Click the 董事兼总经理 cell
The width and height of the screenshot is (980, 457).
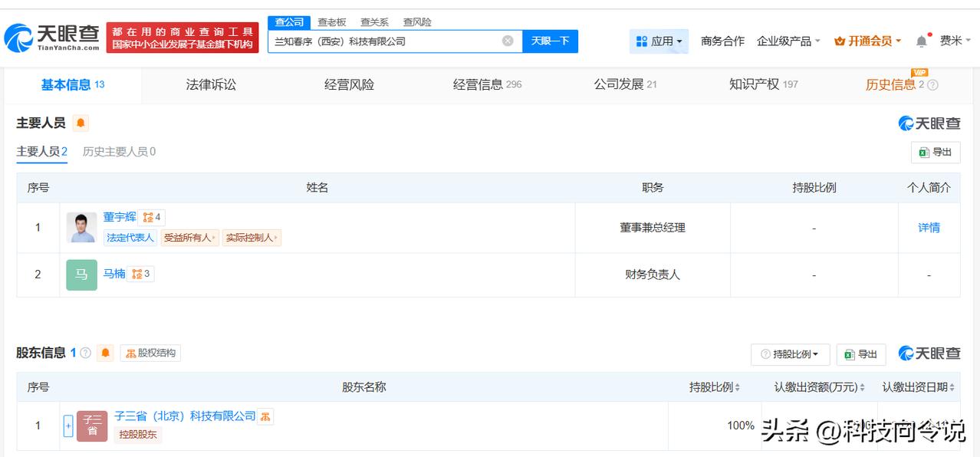click(653, 228)
